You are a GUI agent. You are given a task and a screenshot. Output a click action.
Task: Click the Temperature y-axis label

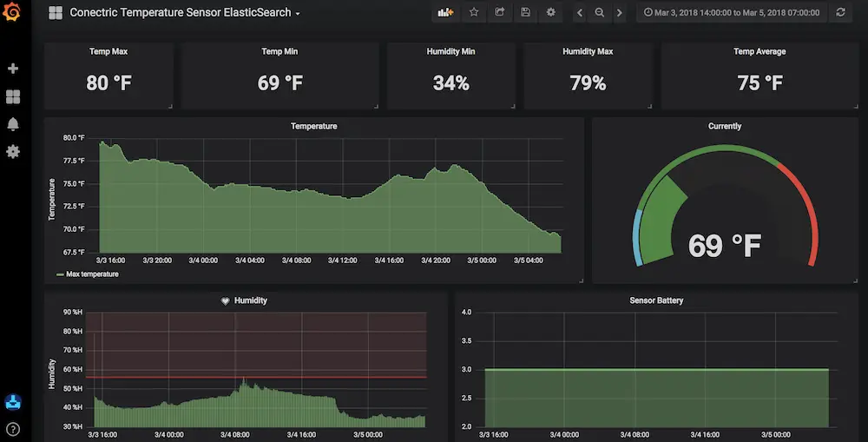click(51, 200)
